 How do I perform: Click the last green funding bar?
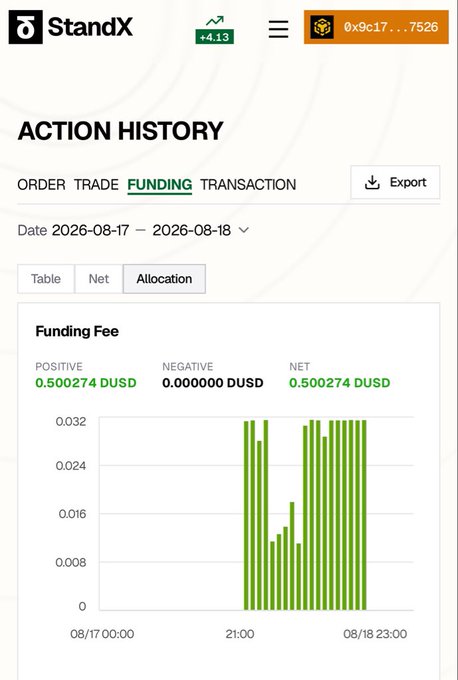364,515
